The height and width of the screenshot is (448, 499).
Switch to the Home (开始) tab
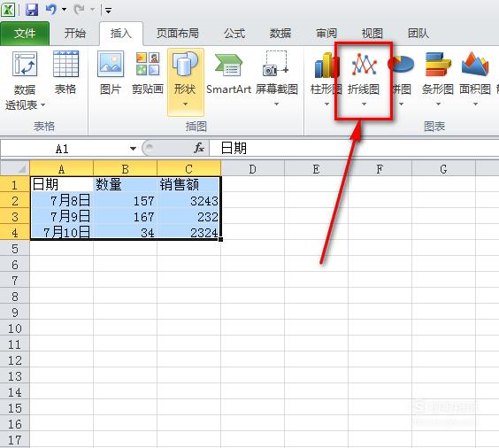(x=75, y=34)
